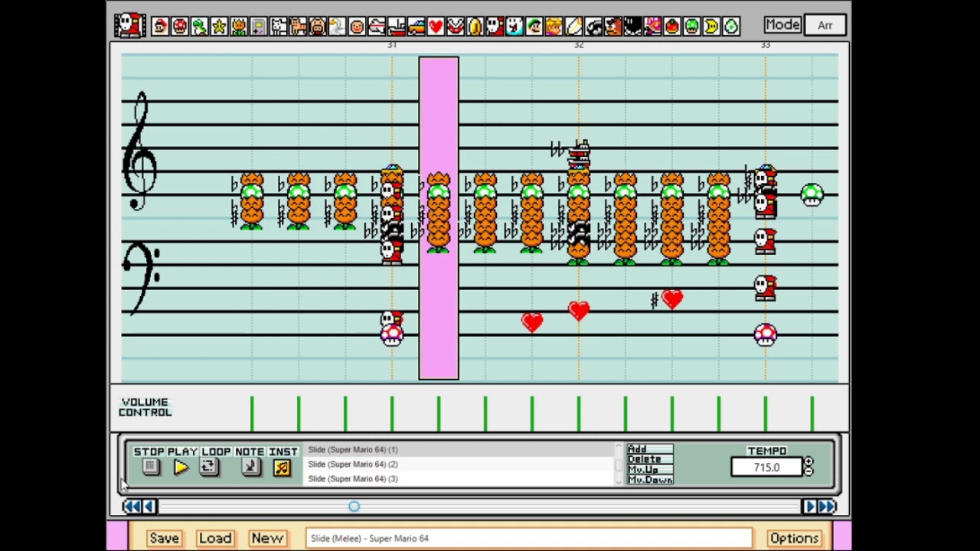980x551 pixels.
Task: Decrease tempo with the lower minus button
Action: click(x=808, y=471)
